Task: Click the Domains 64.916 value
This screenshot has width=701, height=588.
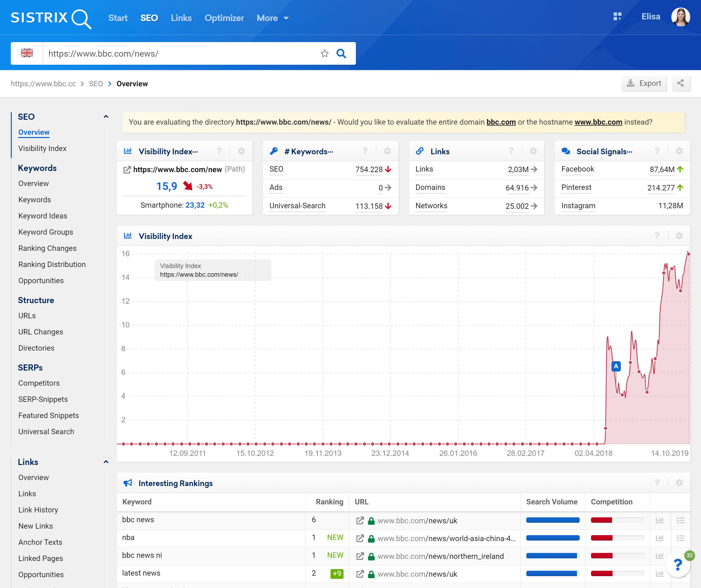Action: (517, 188)
